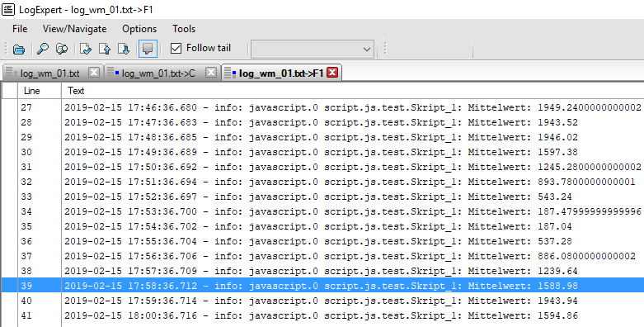644x327 pixels.
Task: Open the filter window icon
Action: coord(62,49)
